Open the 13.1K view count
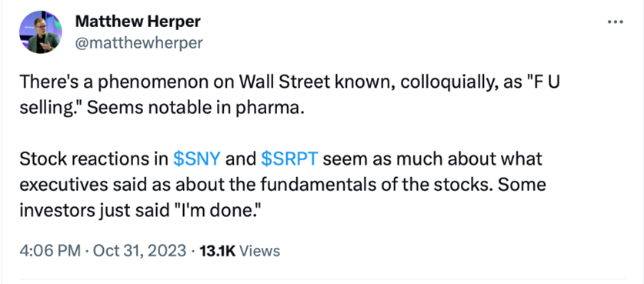This screenshot has width=644, height=284. pos(217,251)
